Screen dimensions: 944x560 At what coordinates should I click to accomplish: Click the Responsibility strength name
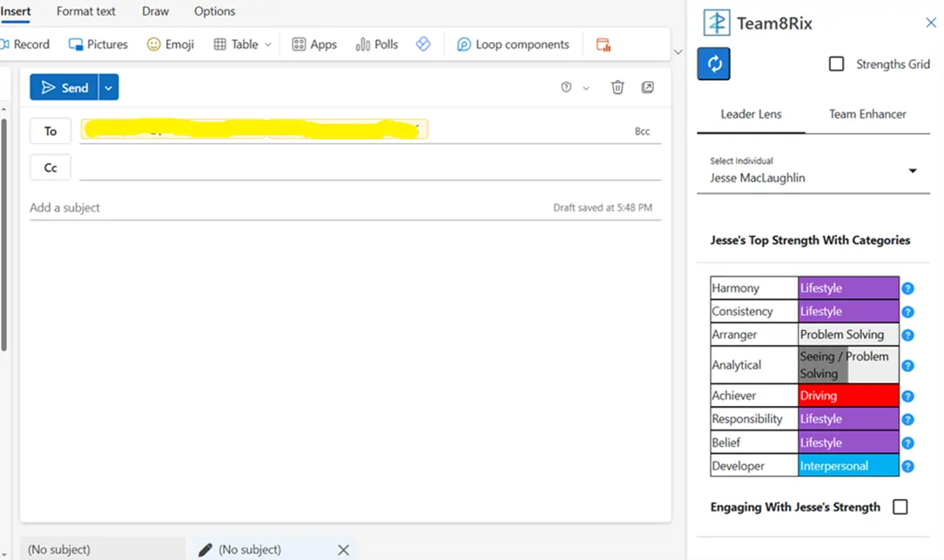pyautogui.click(x=746, y=419)
